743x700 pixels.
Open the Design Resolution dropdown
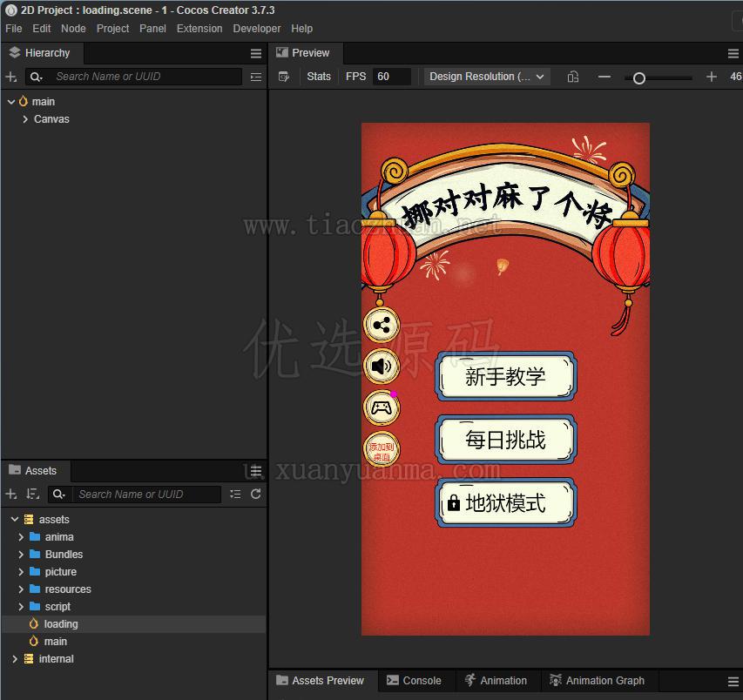pyautogui.click(x=487, y=77)
